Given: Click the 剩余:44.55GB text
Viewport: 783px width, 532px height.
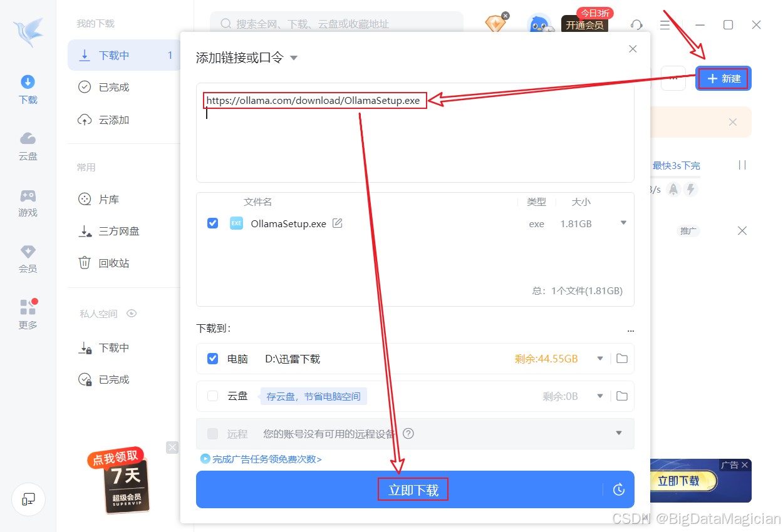Looking at the screenshot, I should pyautogui.click(x=546, y=359).
